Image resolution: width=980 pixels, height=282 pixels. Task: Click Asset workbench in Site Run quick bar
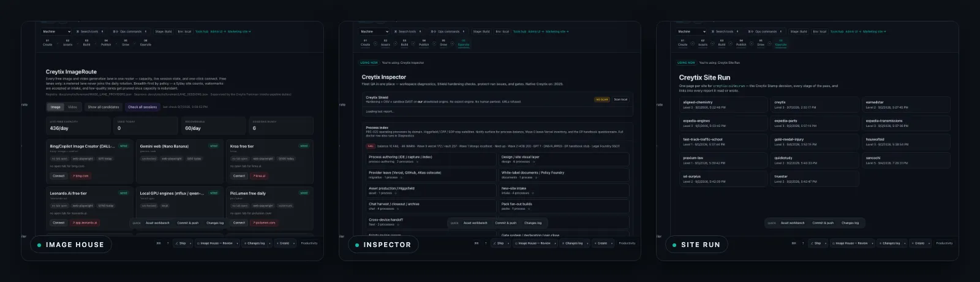[x=793, y=223]
